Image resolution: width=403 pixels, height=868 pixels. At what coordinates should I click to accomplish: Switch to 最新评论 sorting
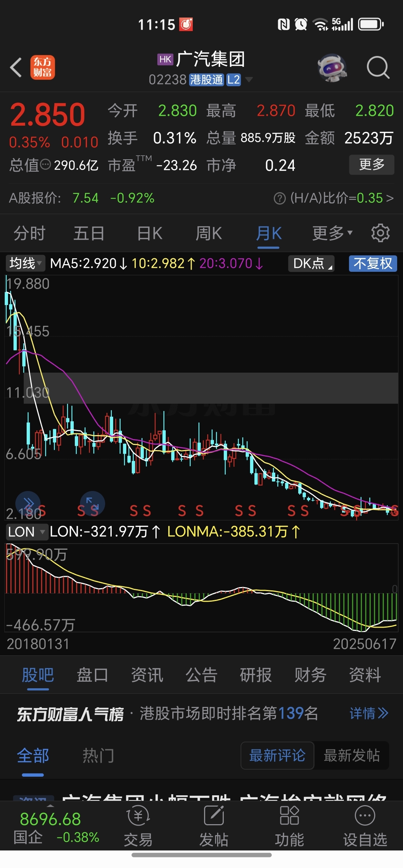[277, 755]
